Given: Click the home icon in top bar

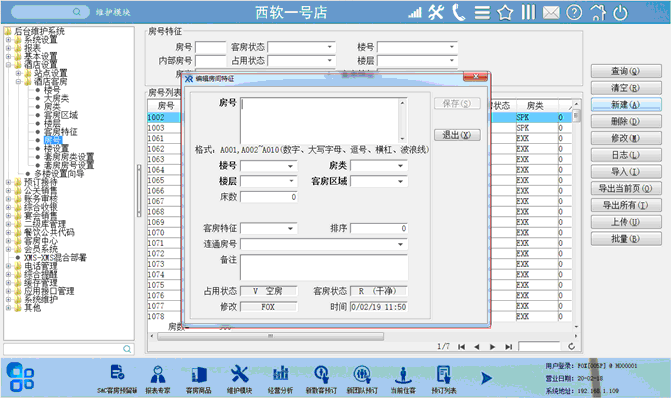Looking at the screenshot, I should tap(598, 13).
